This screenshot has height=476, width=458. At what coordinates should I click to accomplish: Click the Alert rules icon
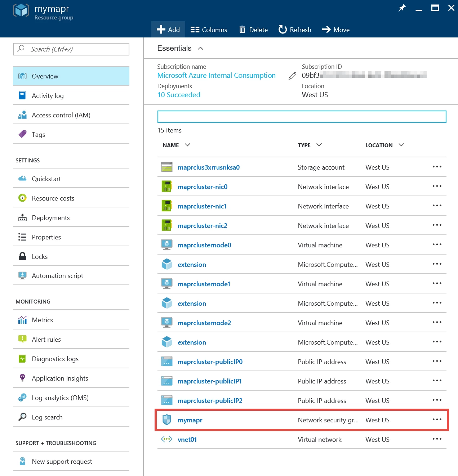pyautogui.click(x=22, y=339)
